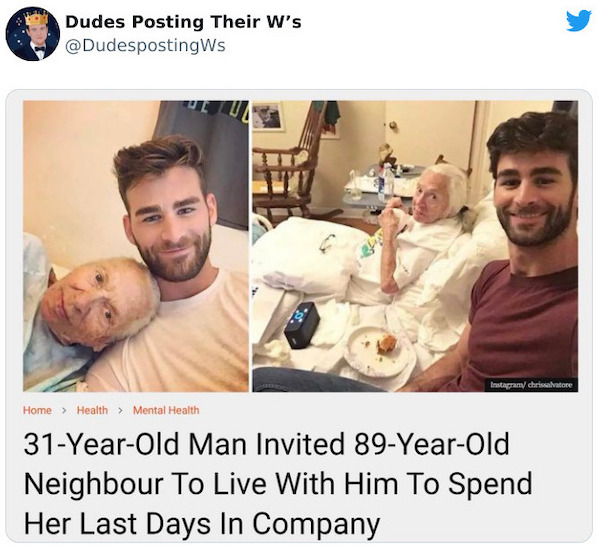View the right photo with maroon shirt
The image size is (600, 549).
(415, 246)
